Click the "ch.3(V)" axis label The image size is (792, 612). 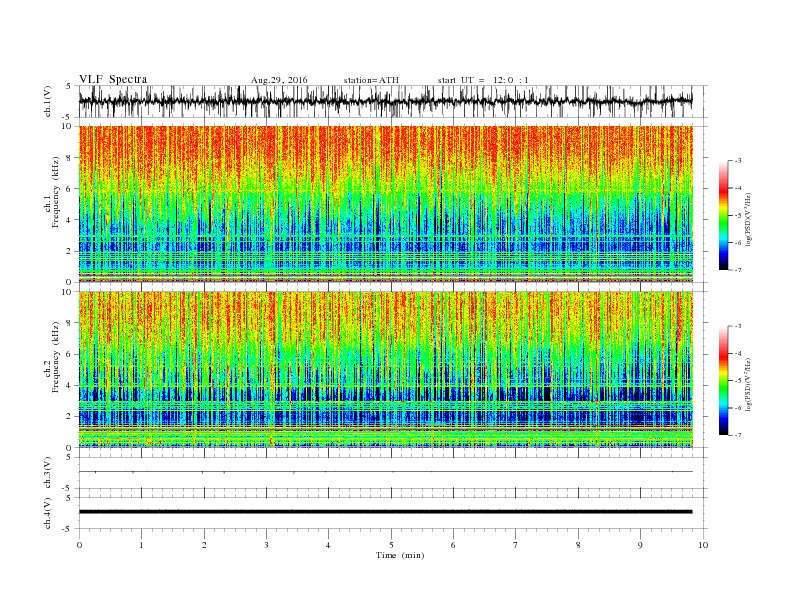(x=47, y=473)
